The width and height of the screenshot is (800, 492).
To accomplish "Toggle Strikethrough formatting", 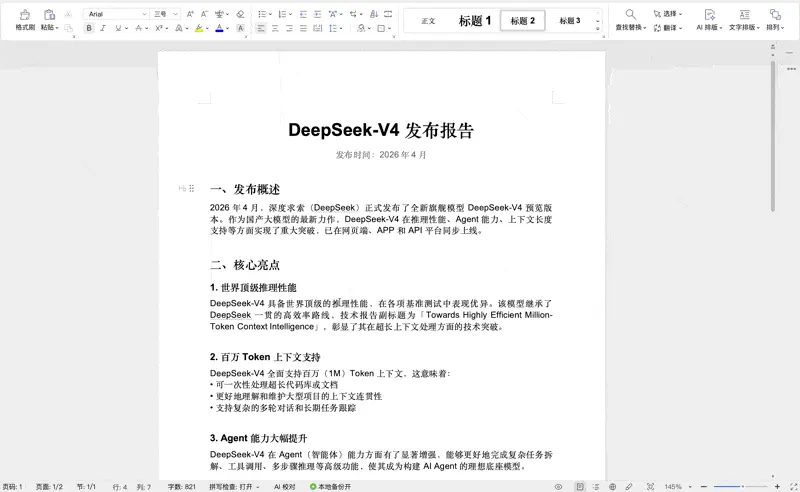I will click(x=138, y=28).
